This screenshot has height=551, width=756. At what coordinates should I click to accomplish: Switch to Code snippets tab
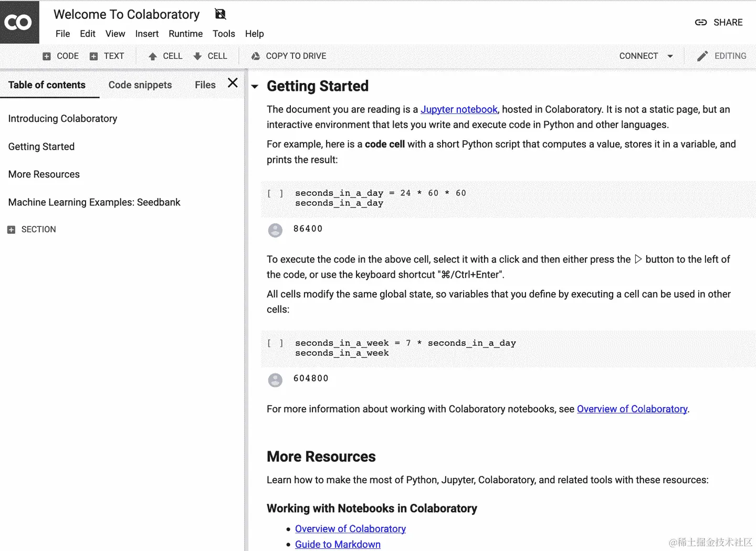[x=140, y=85]
